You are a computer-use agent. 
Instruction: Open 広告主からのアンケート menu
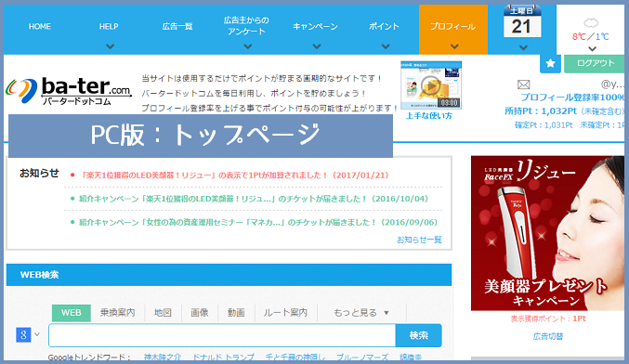246,26
